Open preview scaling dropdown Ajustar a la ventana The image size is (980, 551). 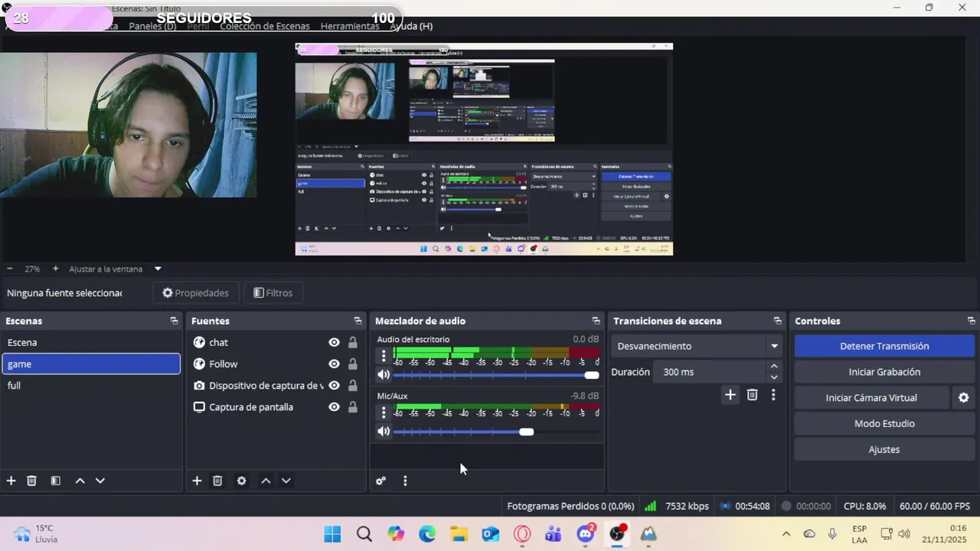(x=115, y=269)
